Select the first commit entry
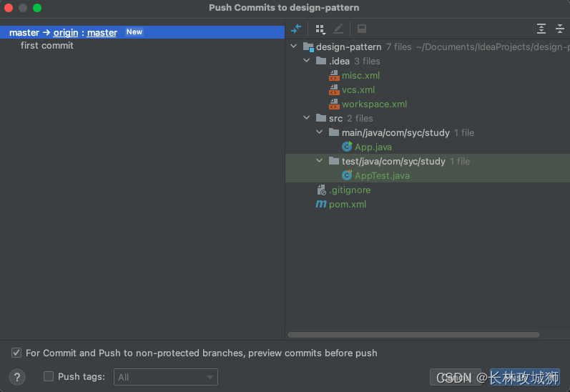 (x=47, y=46)
